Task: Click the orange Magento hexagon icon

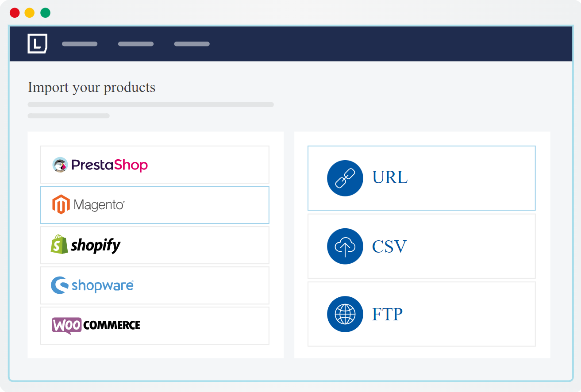Action: [61, 205]
